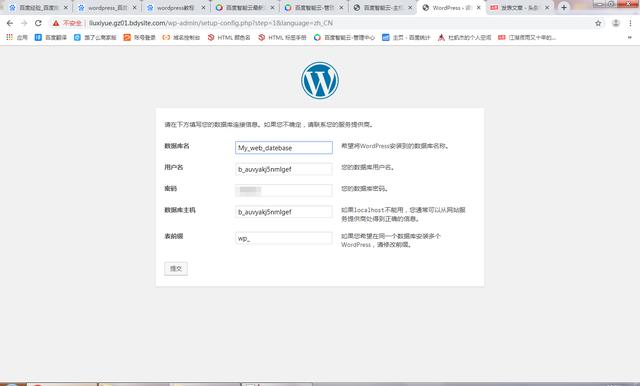Click the address bar URL
This screenshot has height=386, width=640.
click(x=211, y=23)
